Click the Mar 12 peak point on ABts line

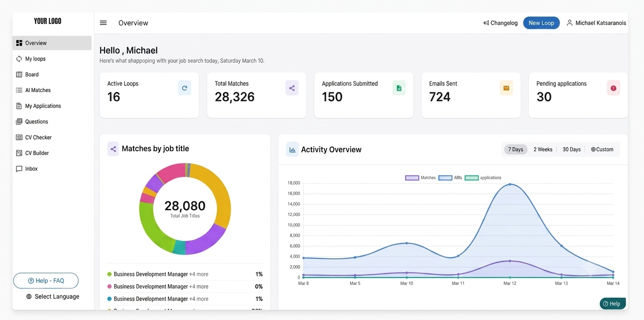(x=510, y=184)
